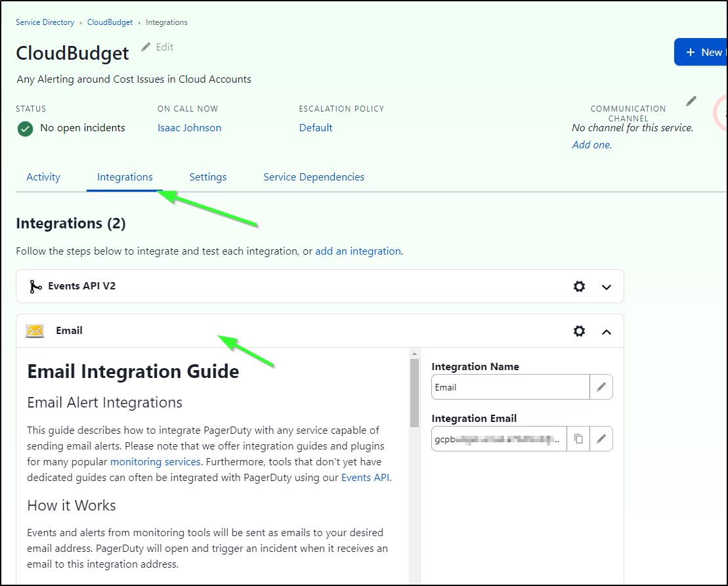Click the Events API V2 row title

pos(81,286)
